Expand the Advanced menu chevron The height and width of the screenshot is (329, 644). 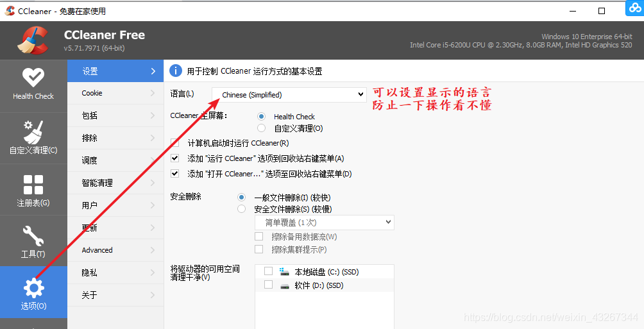point(153,250)
